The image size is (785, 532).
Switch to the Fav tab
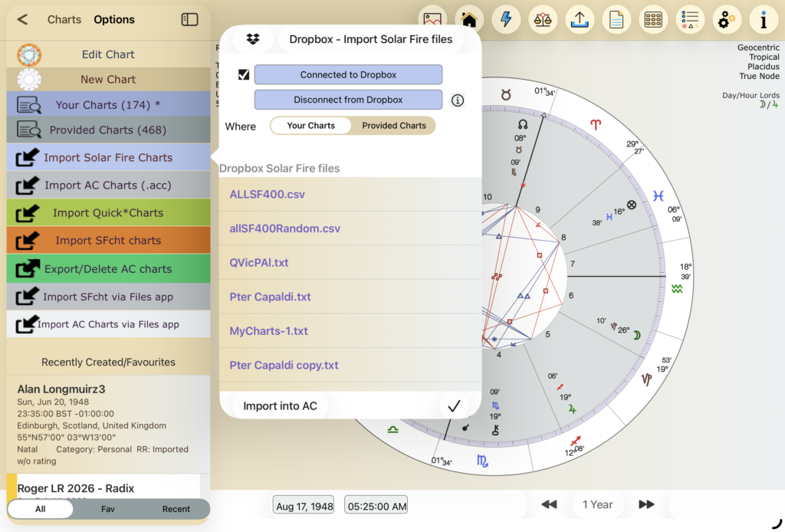108,508
